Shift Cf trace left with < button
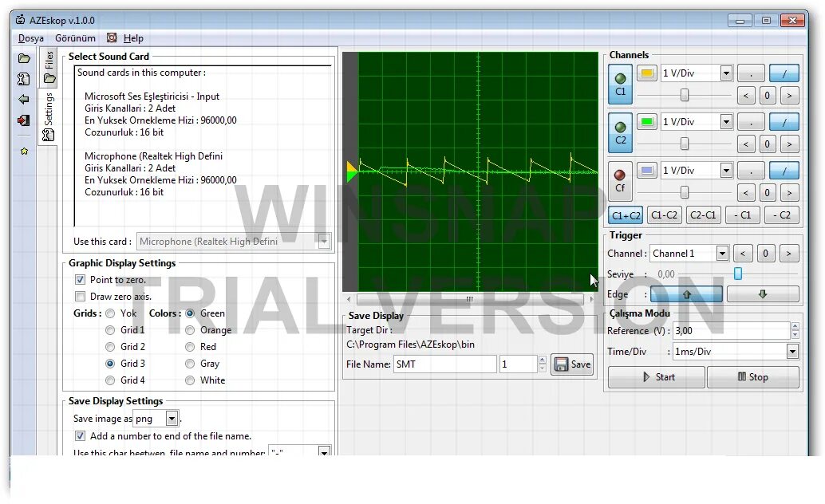Viewport: 825px width, 504px height. 745,192
